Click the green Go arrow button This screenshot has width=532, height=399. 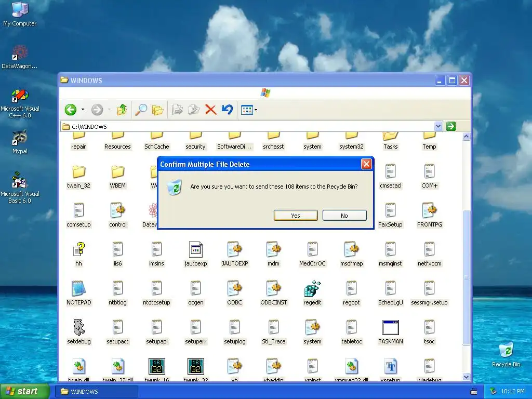click(450, 126)
